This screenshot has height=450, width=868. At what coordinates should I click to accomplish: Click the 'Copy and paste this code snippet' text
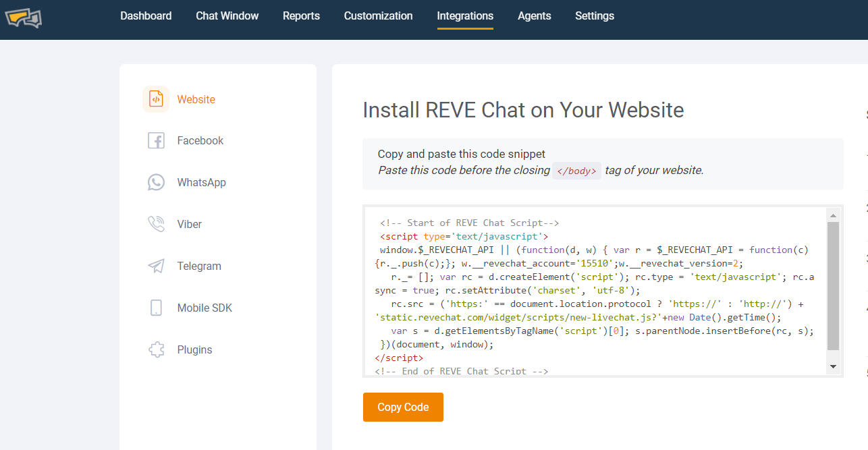(x=462, y=154)
